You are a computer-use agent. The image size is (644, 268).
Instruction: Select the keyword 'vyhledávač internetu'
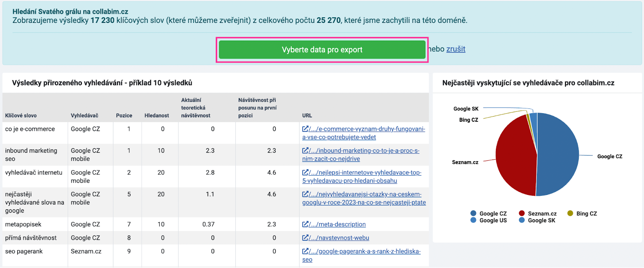click(34, 172)
